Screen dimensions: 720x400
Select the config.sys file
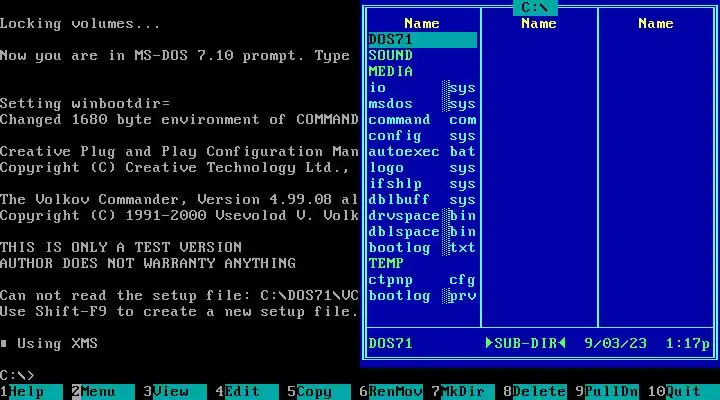[422, 136]
